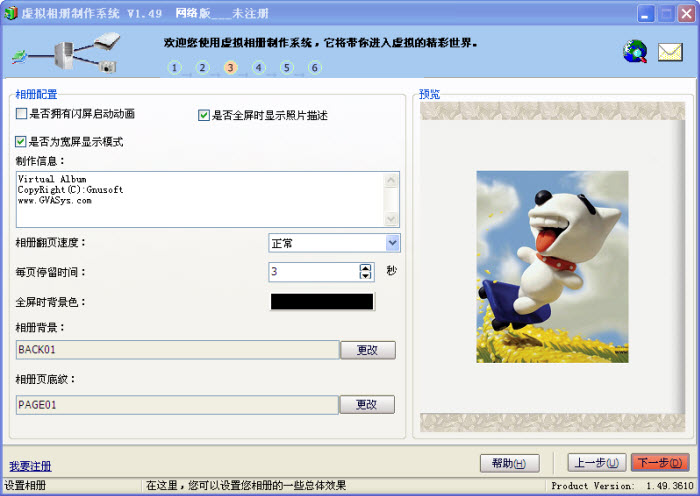Image resolution: width=700 pixels, height=496 pixels.
Task: Select wizard step 3 circle
Action: point(230,68)
